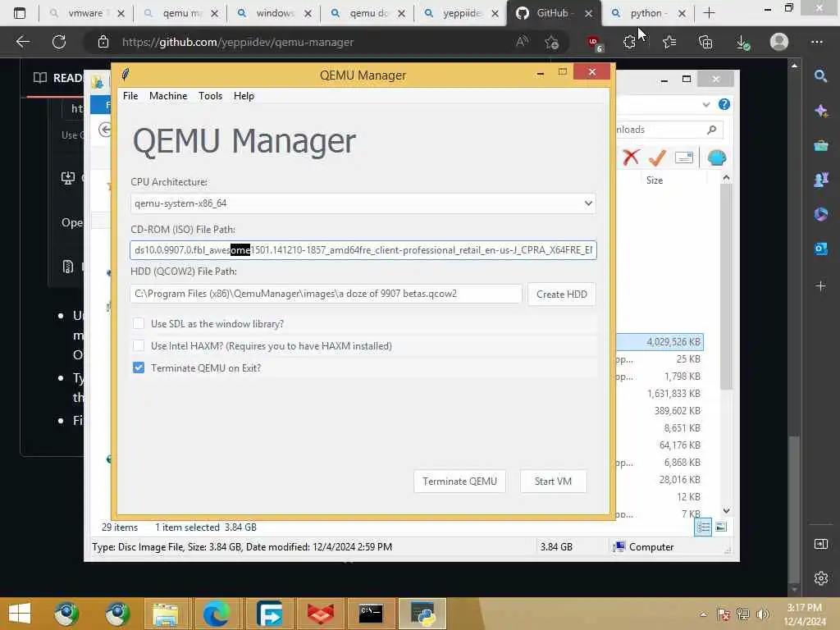Click the Create HDD button

(561, 294)
